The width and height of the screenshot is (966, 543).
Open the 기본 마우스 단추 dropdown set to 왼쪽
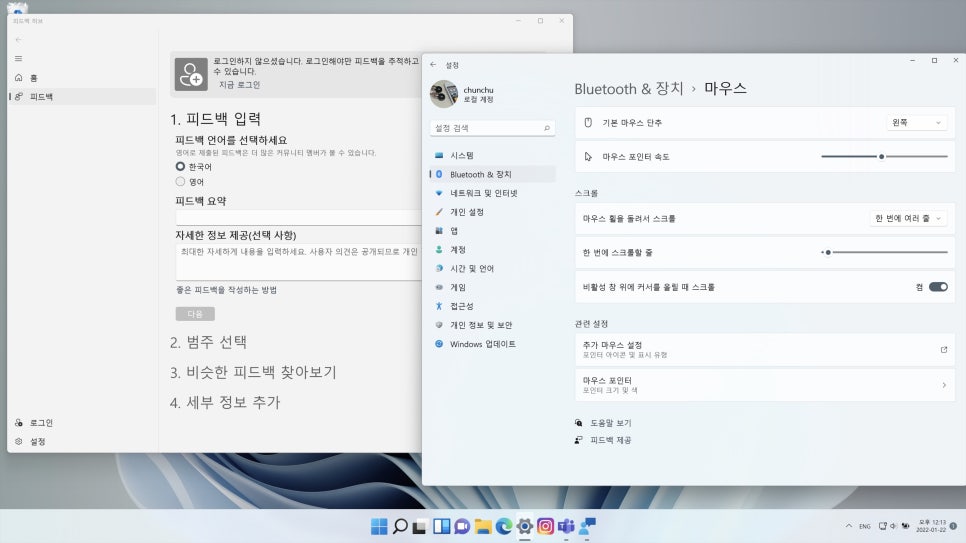pos(916,123)
